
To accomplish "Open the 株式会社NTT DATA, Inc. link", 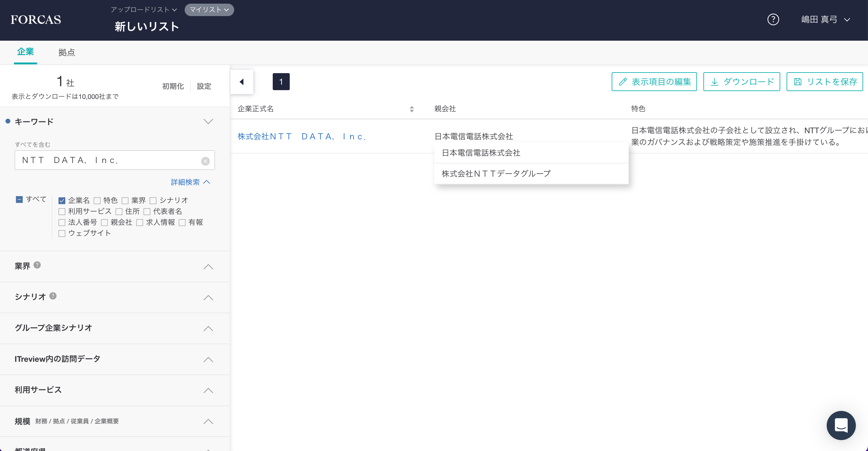I will point(302,136).
